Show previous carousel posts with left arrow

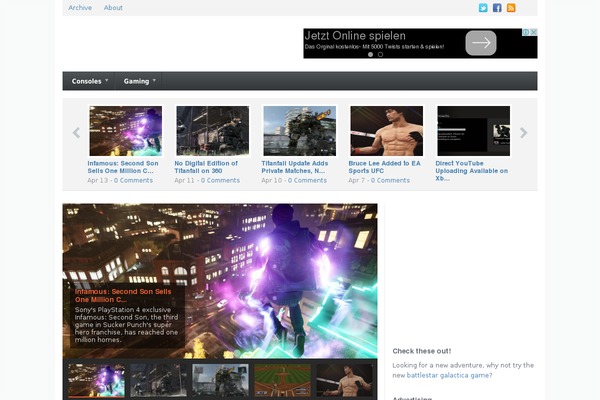[x=76, y=133]
